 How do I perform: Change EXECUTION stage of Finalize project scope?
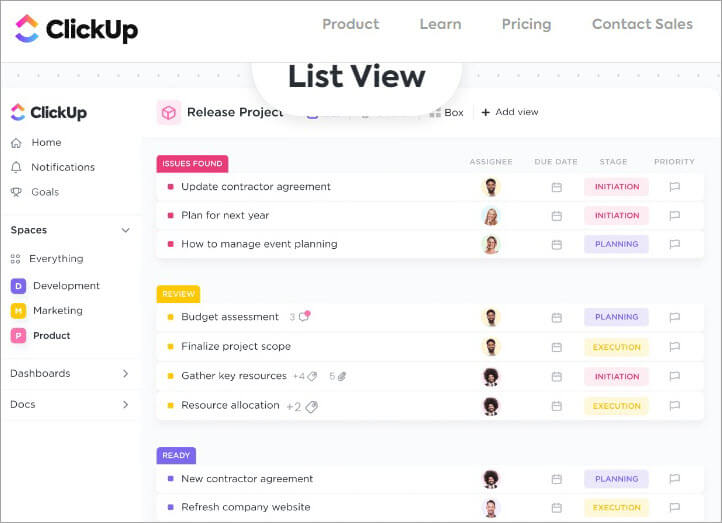[617, 347]
